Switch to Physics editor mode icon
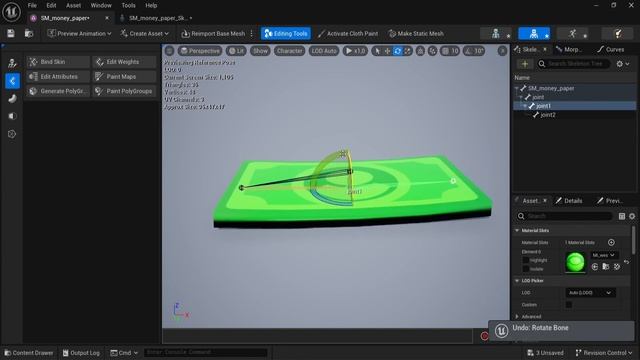Image resolution: width=640 pixels, height=360 pixels. 618,33
